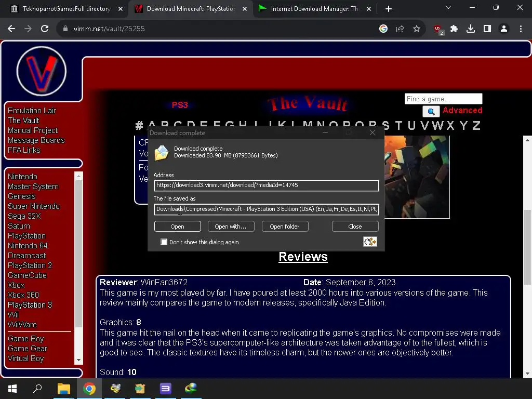The width and height of the screenshot is (532, 399).
Task: Click the Find a game search field
Action: [444, 99]
